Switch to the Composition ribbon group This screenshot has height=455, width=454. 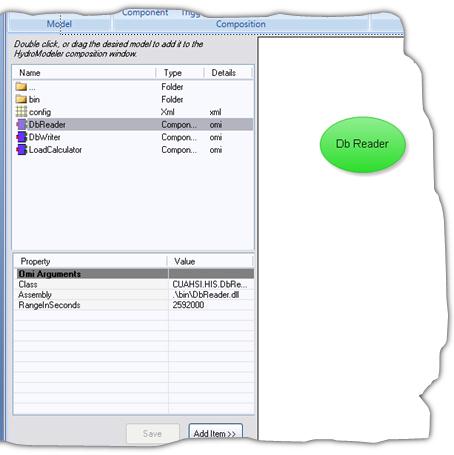click(x=241, y=24)
